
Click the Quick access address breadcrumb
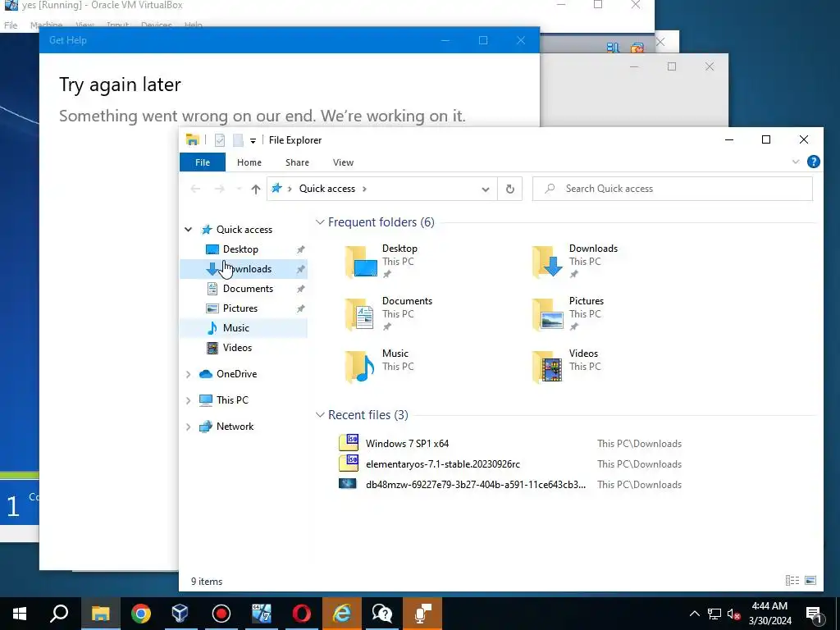(326, 189)
